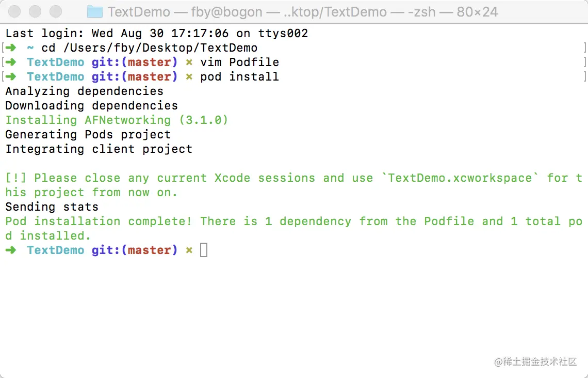Click 'git:(master)' on the vim Podfile line
The height and width of the screenshot is (378, 588).
click(x=135, y=62)
